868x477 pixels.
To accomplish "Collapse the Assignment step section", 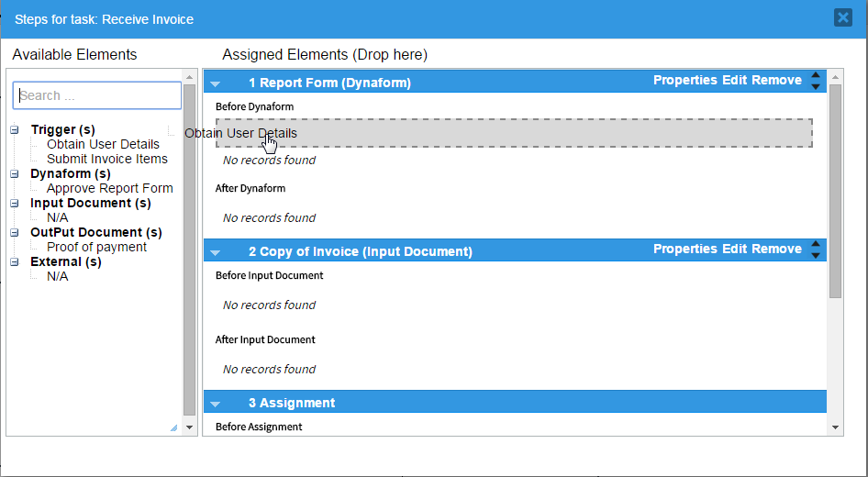I will coord(216,404).
